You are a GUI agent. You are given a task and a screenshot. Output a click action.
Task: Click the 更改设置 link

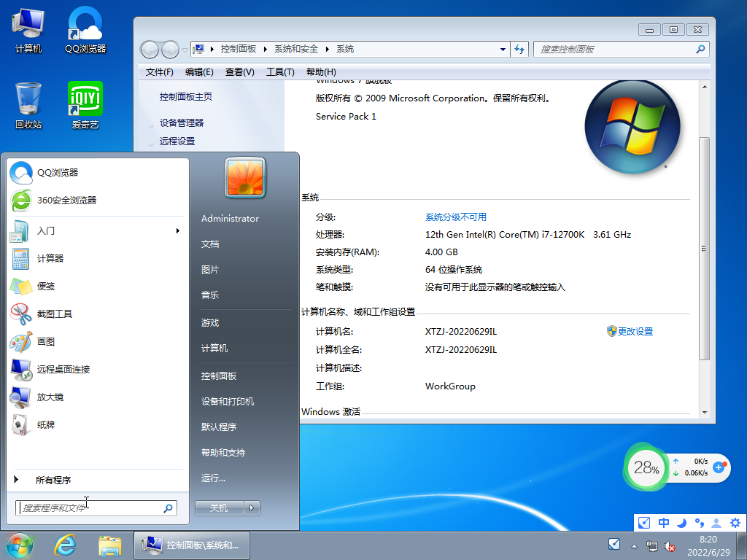point(635,331)
